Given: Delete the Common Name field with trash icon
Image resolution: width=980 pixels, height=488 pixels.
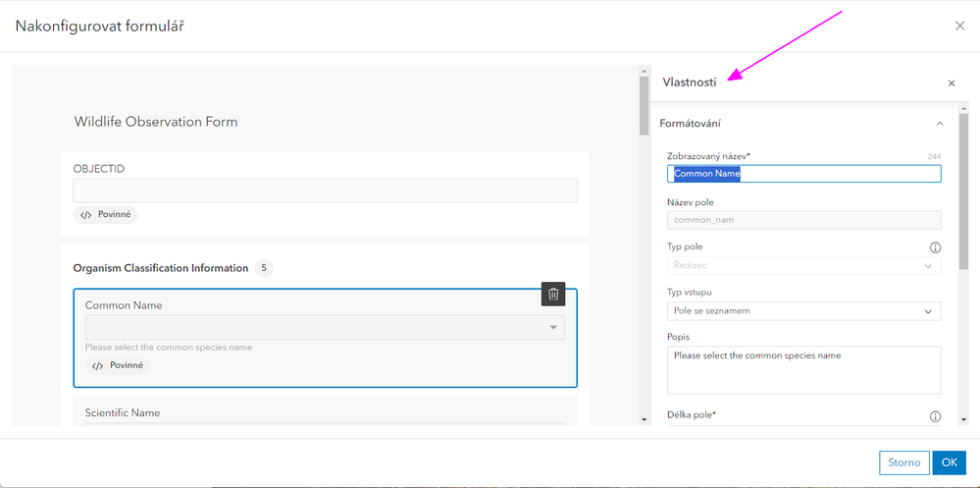Looking at the screenshot, I should pyautogui.click(x=553, y=294).
